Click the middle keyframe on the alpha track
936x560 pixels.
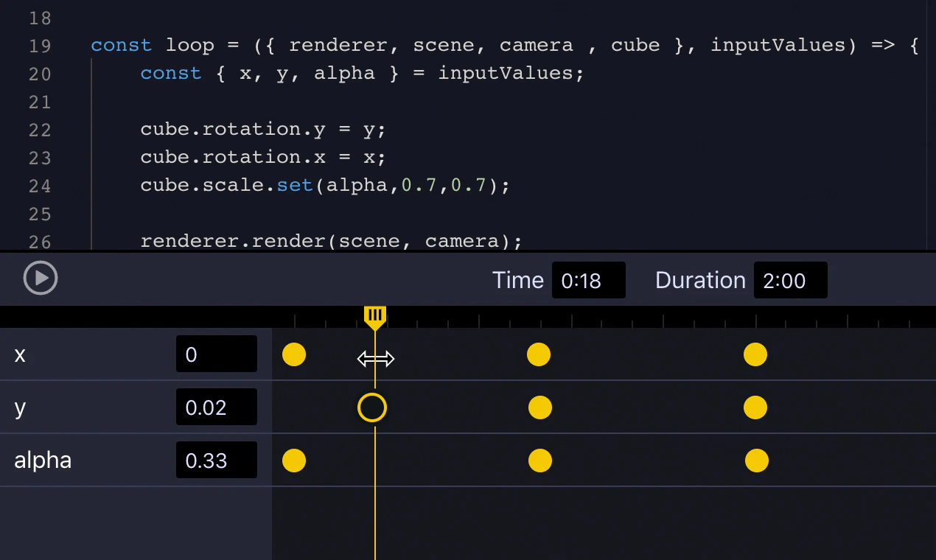coord(540,461)
